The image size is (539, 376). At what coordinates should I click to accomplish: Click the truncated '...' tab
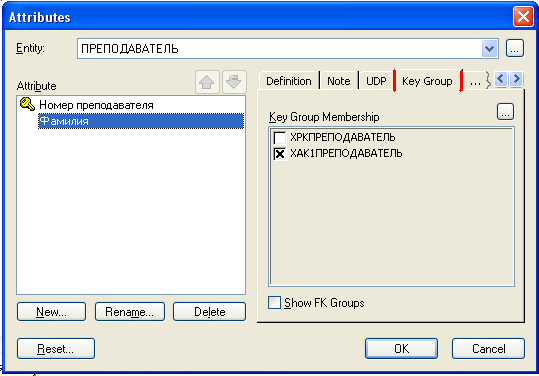(x=475, y=81)
